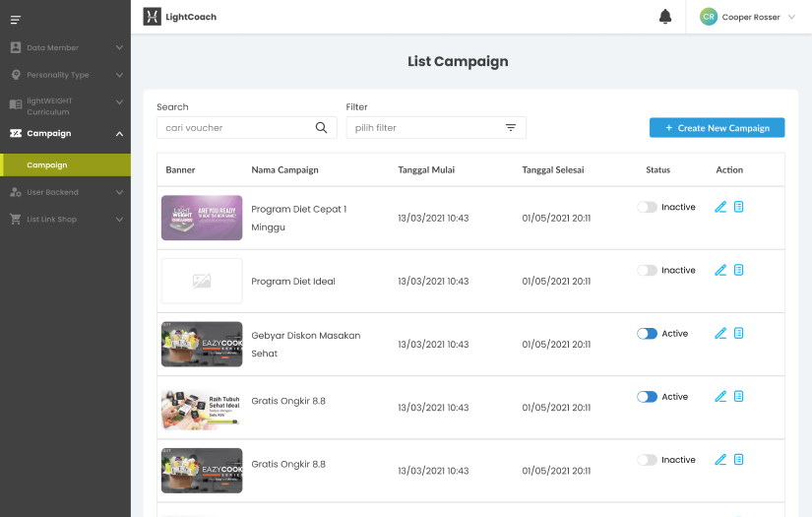Click the Action column header
Viewport: 812px width, 517px height.
pyautogui.click(x=729, y=170)
